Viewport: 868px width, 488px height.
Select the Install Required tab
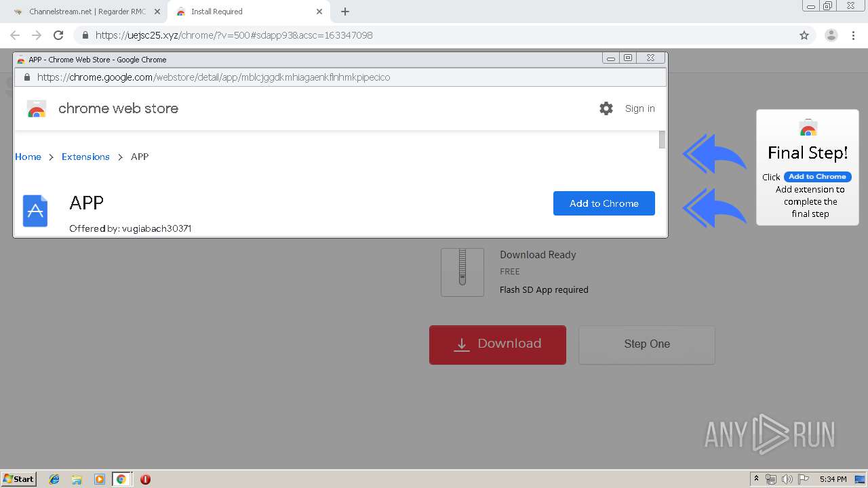[x=248, y=12]
